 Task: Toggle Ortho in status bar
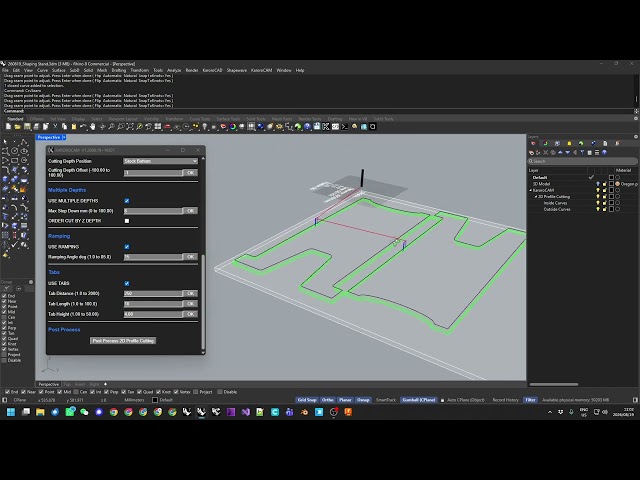click(x=328, y=400)
